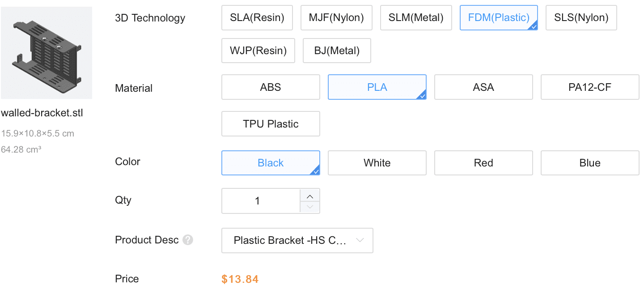644x298 pixels.
Task: Select SLM(Metal) technology option
Action: [x=416, y=18]
